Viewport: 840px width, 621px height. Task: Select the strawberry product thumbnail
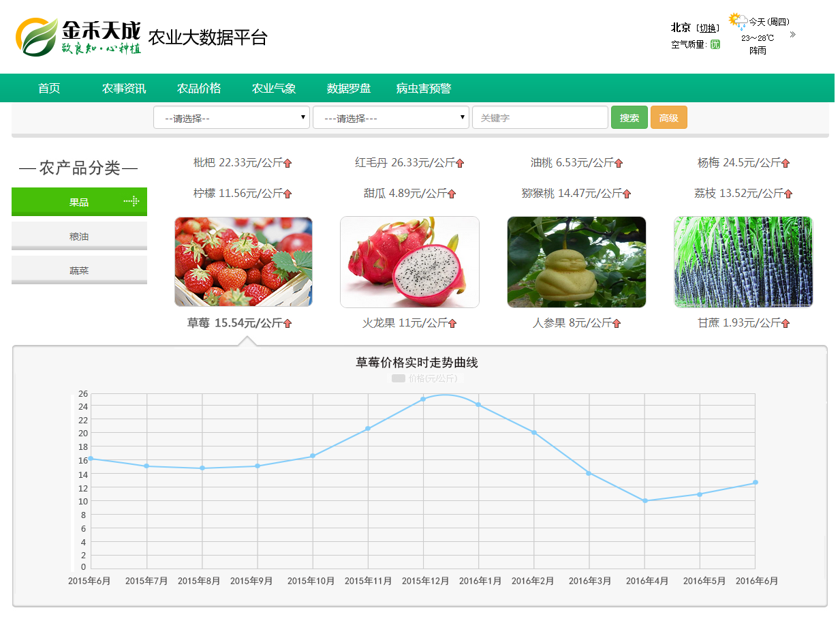(x=243, y=262)
